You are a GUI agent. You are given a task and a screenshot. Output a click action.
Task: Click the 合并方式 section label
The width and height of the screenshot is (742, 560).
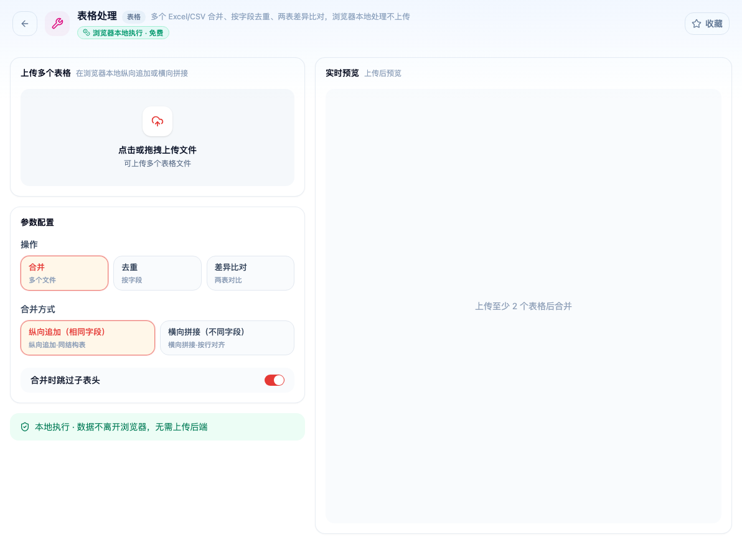click(x=38, y=309)
